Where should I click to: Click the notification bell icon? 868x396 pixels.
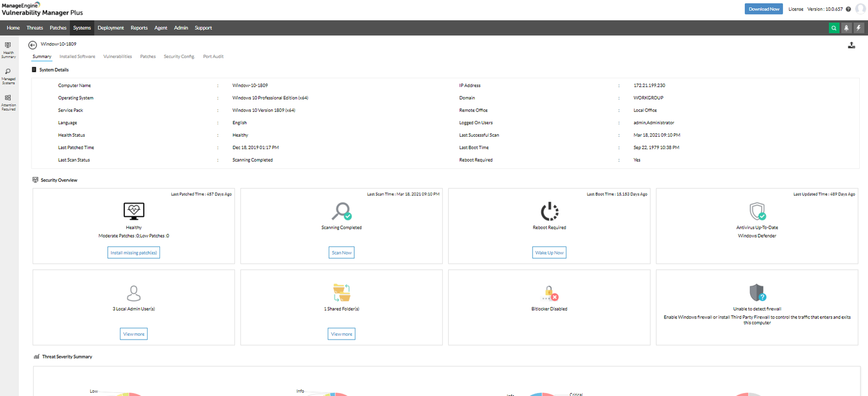[x=846, y=28]
